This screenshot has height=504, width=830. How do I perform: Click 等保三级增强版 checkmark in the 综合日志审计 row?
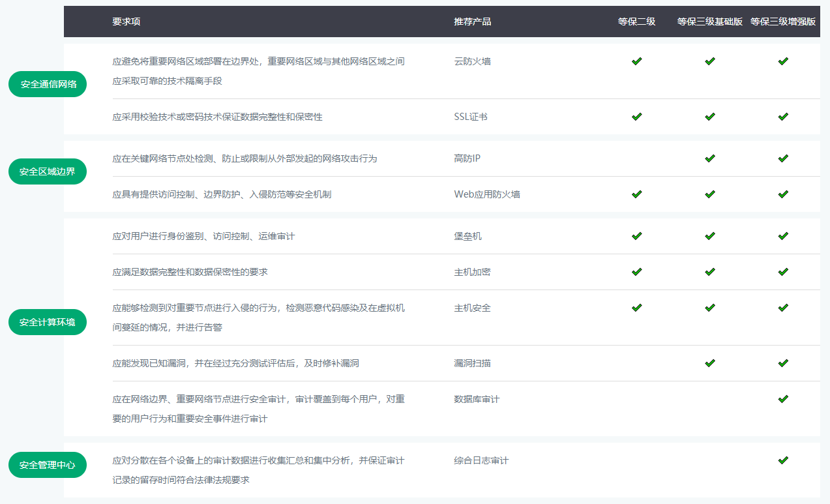tap(783, 460)
